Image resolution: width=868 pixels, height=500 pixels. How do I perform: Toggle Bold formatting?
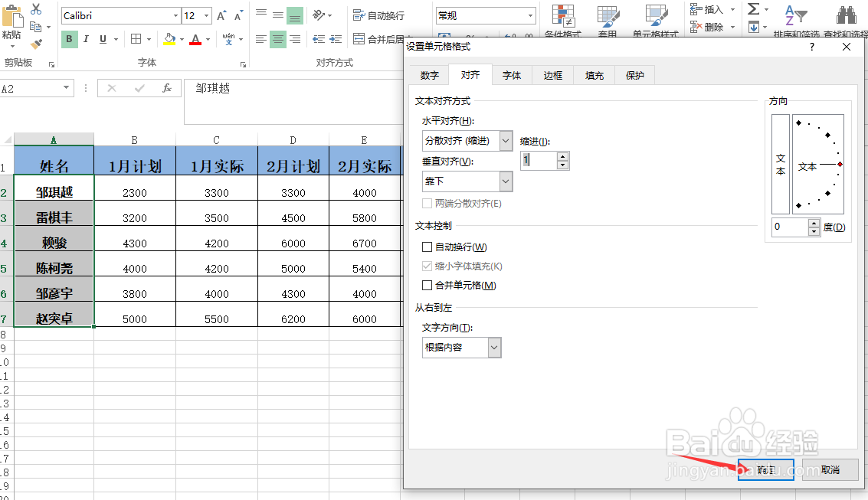[69, 39]
